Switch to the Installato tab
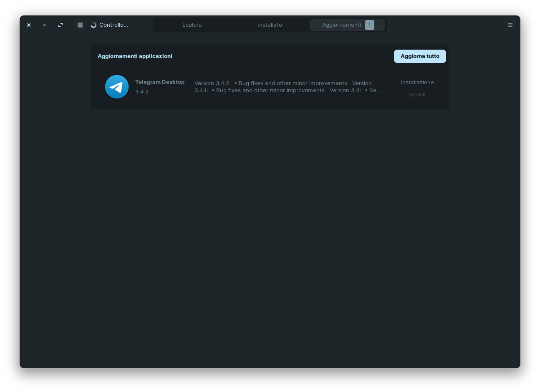Image resolution: width=540 pixels, height=392 pixels. click(x=270, y=25)
